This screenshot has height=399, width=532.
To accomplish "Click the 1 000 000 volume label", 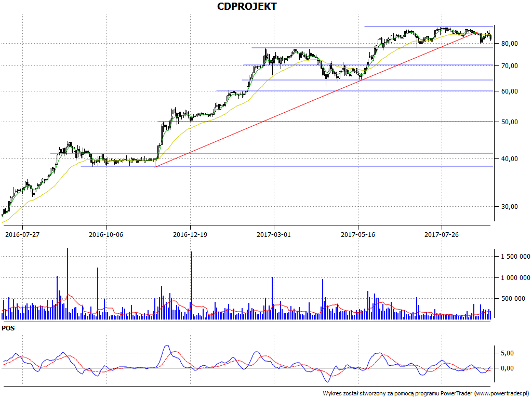I will pos(515,278).
